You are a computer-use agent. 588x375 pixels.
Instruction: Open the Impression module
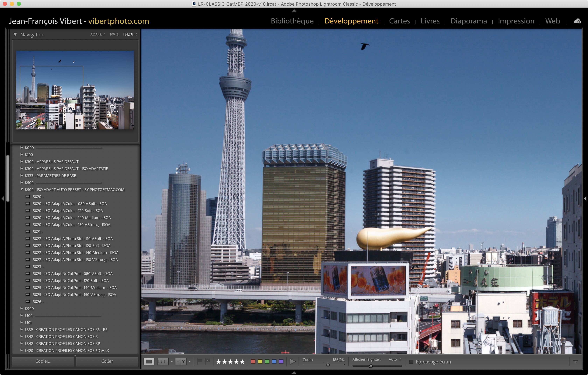tap(516, 21)
